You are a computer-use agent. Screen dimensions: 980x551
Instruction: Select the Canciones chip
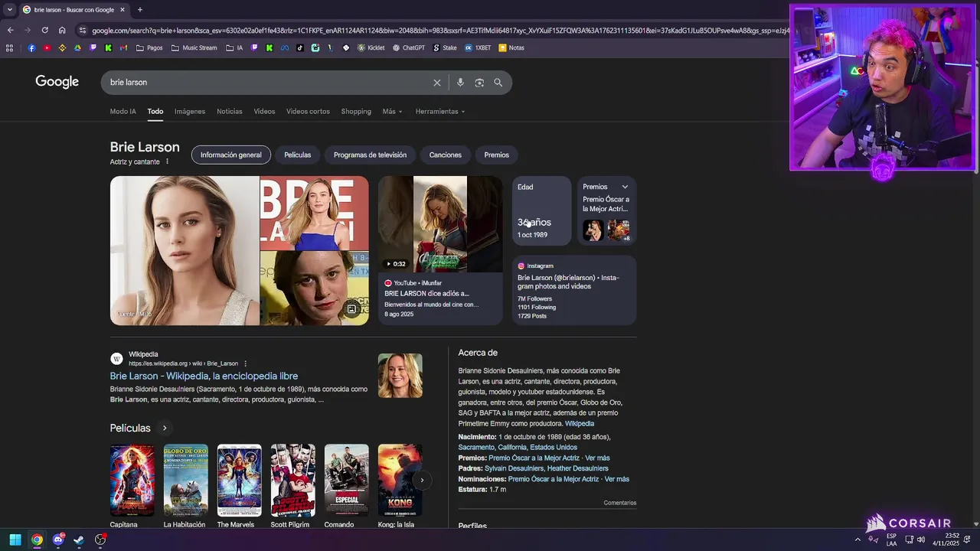(446, 155)
